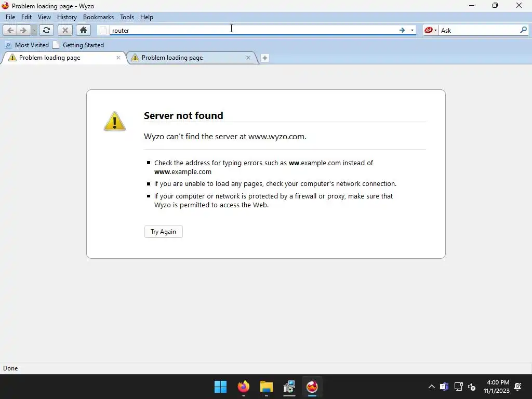Click the Stop loading X button
Viewport: 532px width, 399px height.
pos(65,30)
